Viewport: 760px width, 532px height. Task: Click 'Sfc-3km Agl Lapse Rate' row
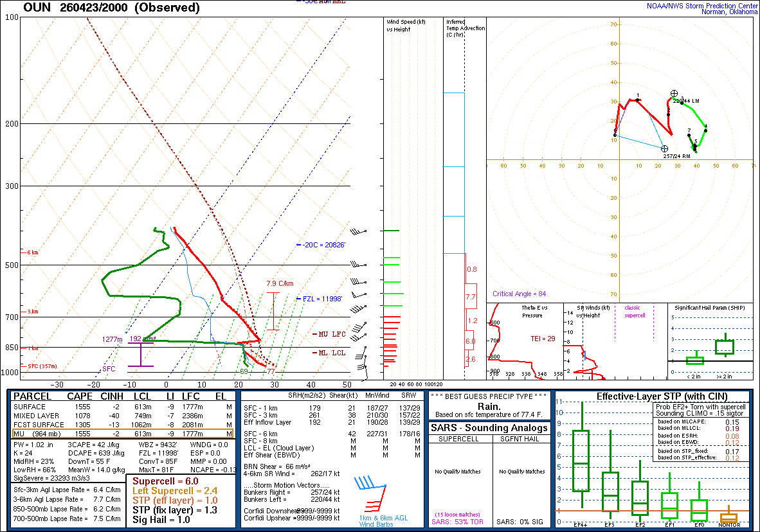[67, 490]
